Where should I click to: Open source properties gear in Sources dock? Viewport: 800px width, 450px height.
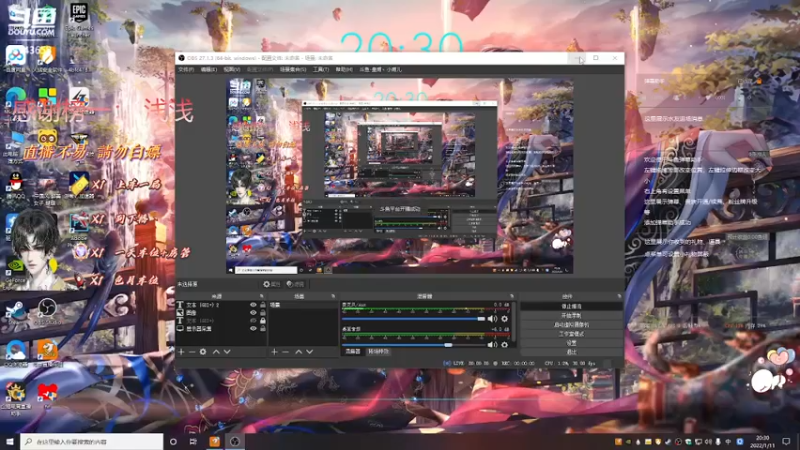(x=203, y=352)
